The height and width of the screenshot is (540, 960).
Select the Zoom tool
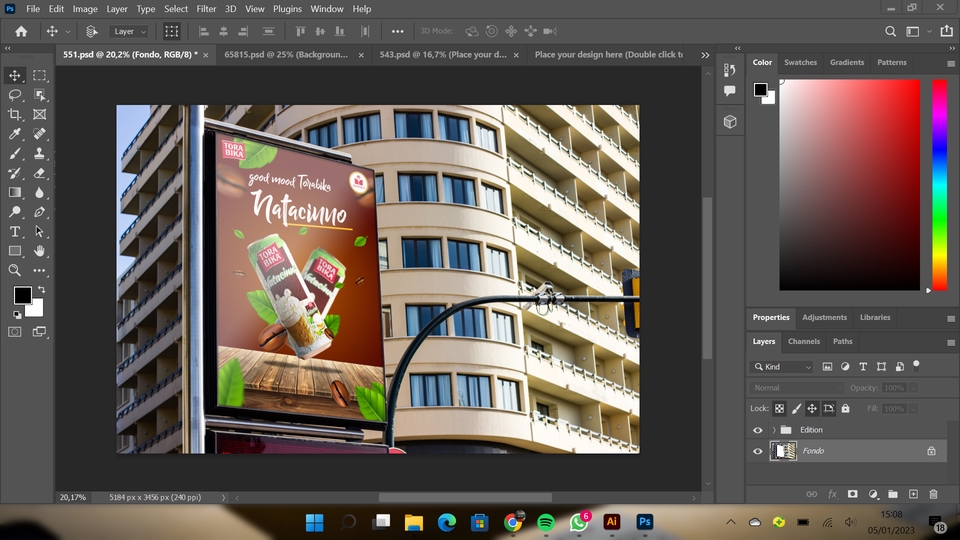pyautogui.click(x=15, y=270)
